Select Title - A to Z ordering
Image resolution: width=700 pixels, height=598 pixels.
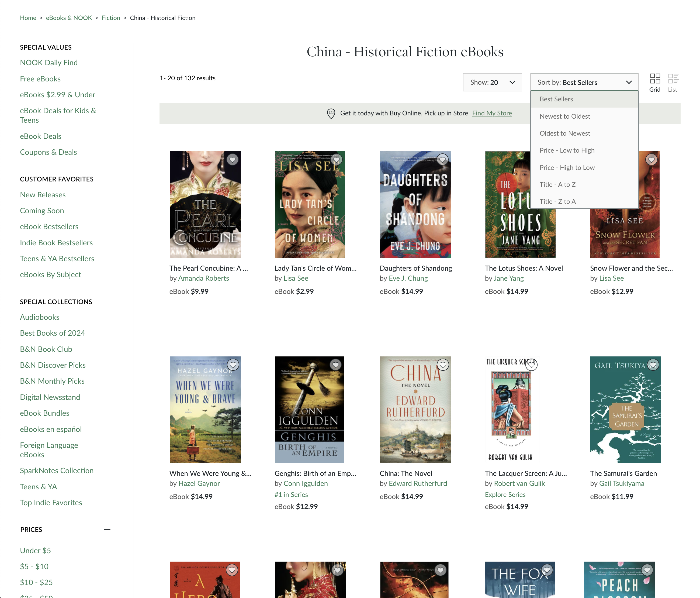click(557, 184)
